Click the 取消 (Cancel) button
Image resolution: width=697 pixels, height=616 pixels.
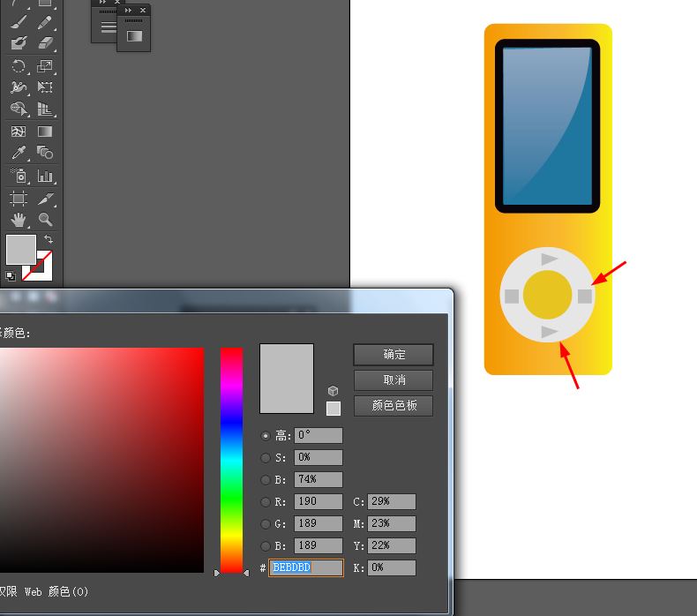coord(393,380)
